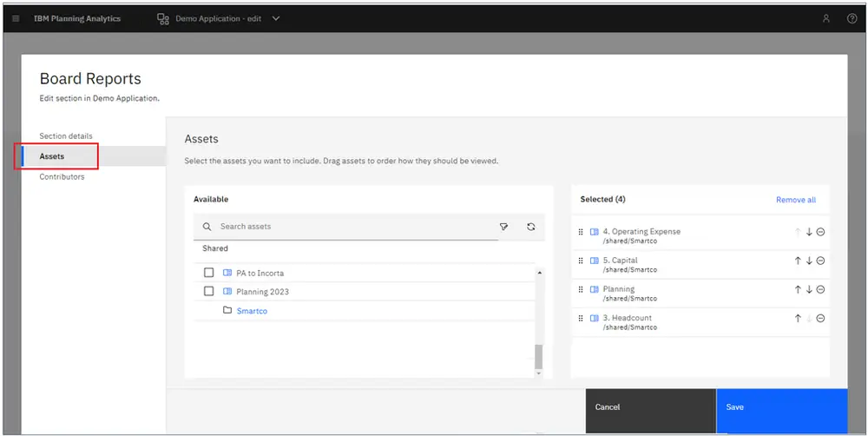Remove Planning from selected assets
The width and height of the screenshot is (868, 436).
pos(820,289)
